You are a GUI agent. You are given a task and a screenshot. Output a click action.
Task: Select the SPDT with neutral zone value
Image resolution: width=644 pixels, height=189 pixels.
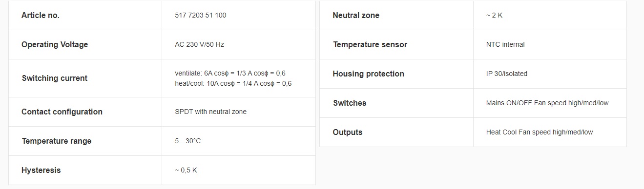(x=210, y=112)
